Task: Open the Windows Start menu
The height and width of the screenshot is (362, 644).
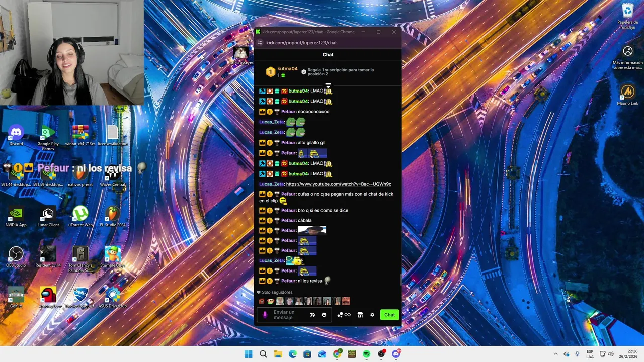Action: tap(249, 354)
